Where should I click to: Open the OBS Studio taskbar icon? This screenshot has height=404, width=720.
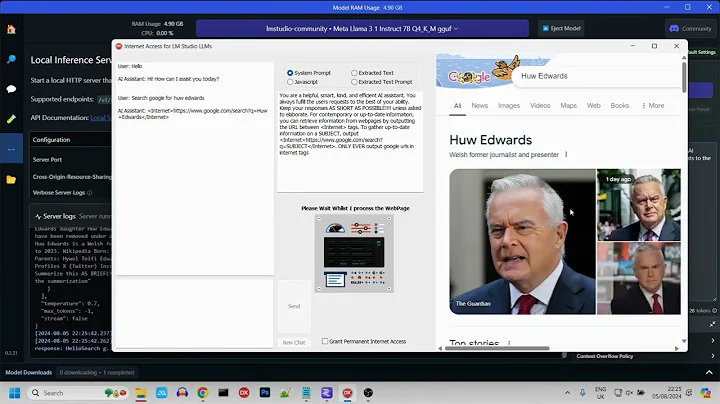click(368, 393)
